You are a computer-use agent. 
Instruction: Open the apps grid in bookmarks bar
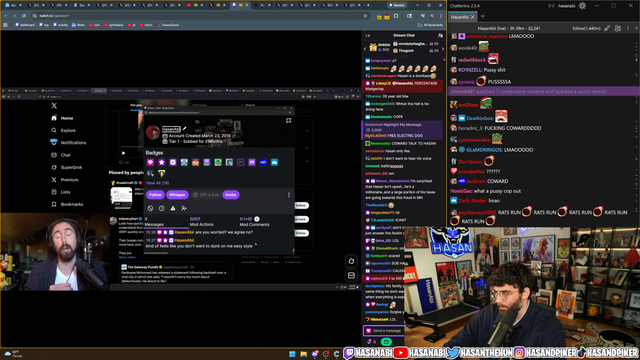point(5,25)
